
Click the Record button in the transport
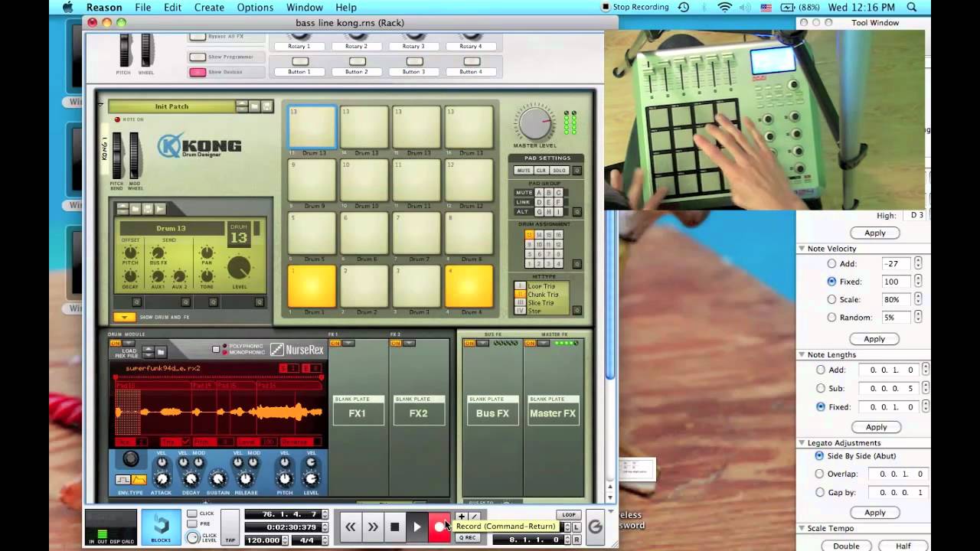point(439,527)
